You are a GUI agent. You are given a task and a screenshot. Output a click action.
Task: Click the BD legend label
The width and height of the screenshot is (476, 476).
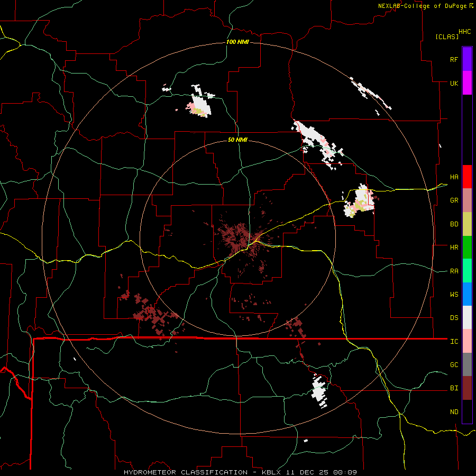(x=454, y=224)
